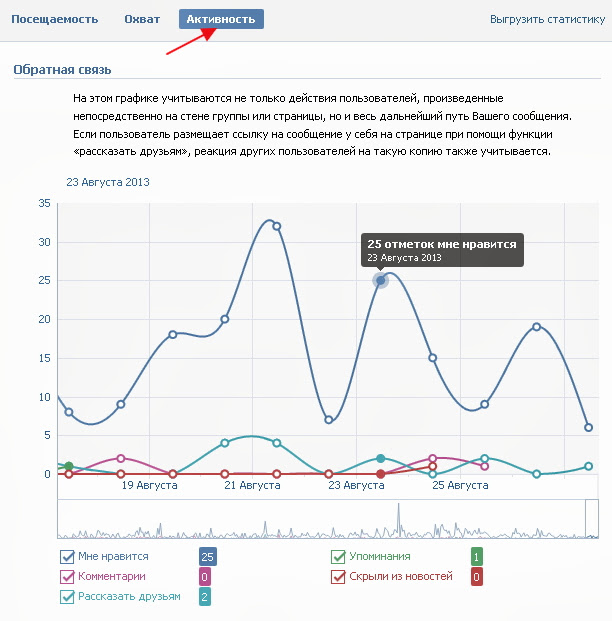Click the range selector handle in minimap
The image size is (612, 621).
pos(592,518)
